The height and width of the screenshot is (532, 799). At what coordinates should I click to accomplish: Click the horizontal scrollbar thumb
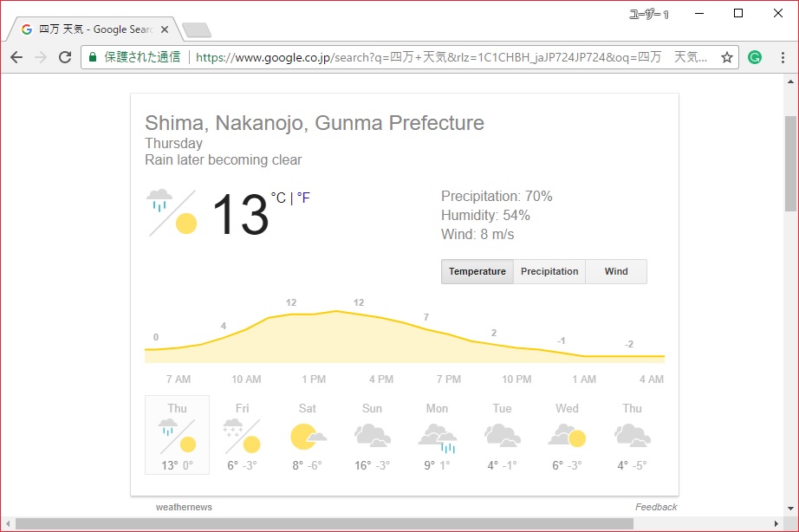[x=321, y=523]
